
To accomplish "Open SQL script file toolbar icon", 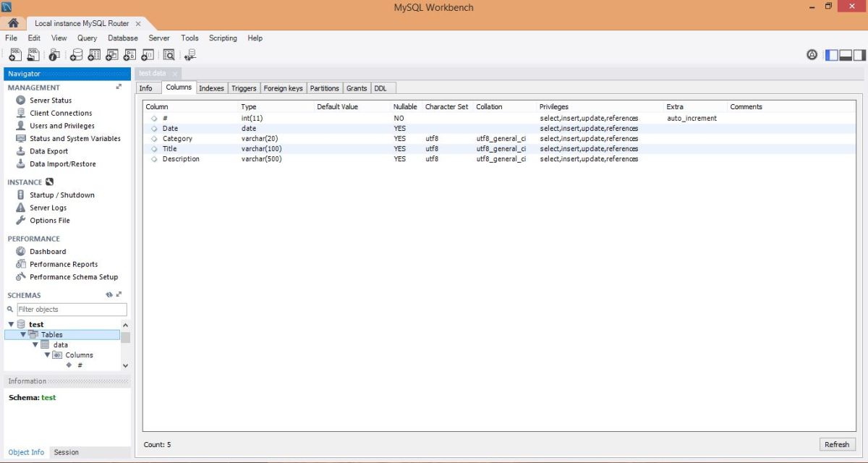I will point(33,54).
